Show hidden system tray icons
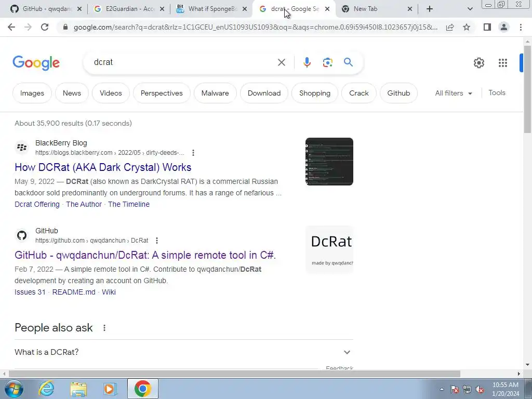The width and height of the screenshot is (532, 399). [442, 389]
